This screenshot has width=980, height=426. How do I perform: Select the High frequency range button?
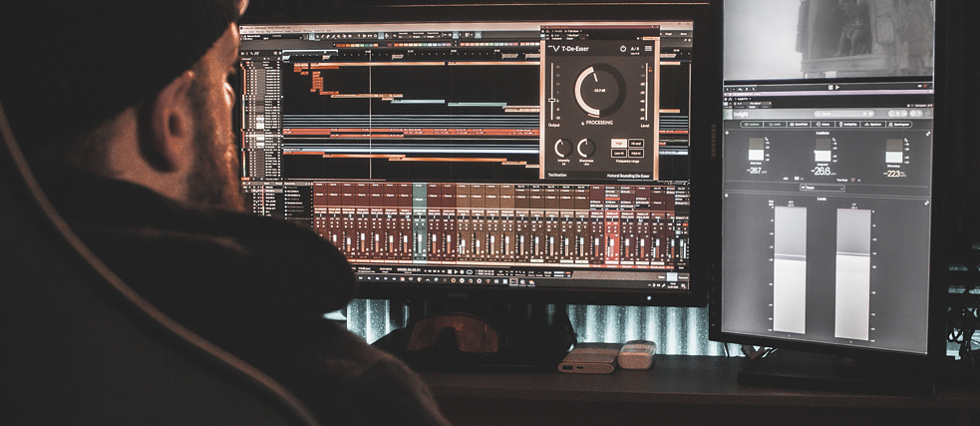[618, 143]
